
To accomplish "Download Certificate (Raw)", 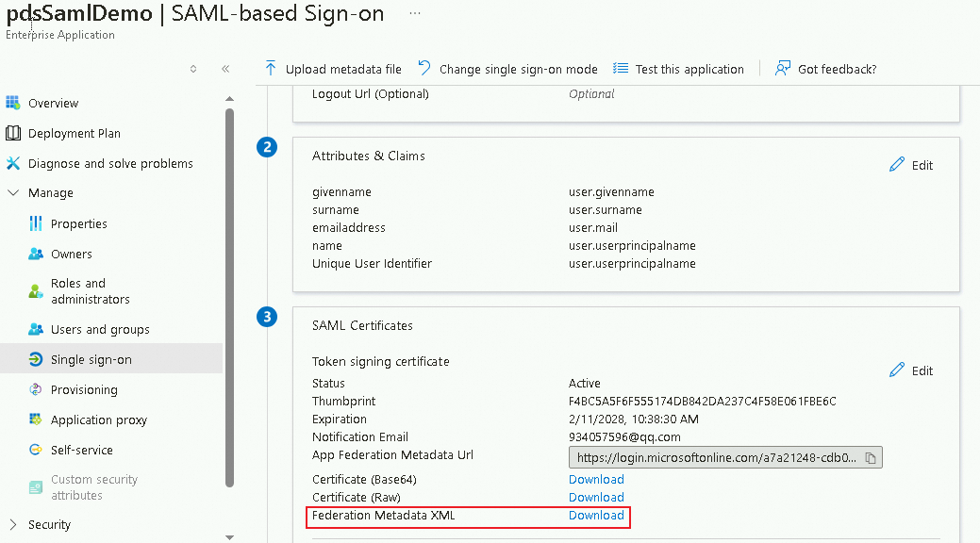I will click(x=596, y=498).
